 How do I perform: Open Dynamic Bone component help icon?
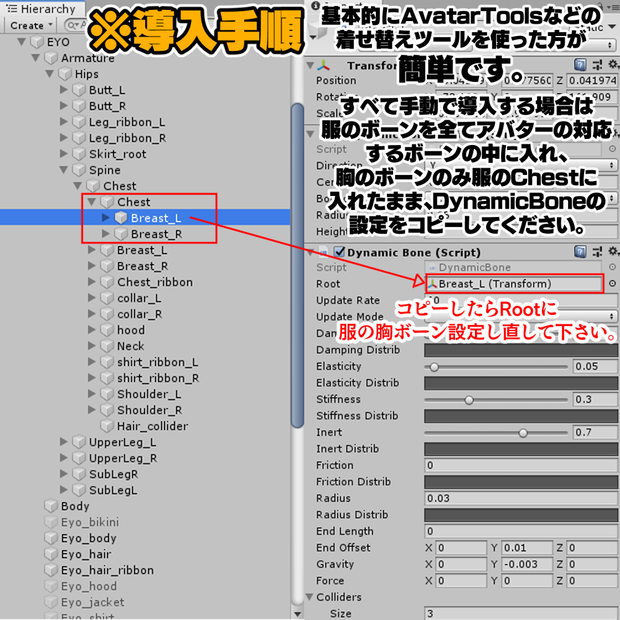coord(580,251)
